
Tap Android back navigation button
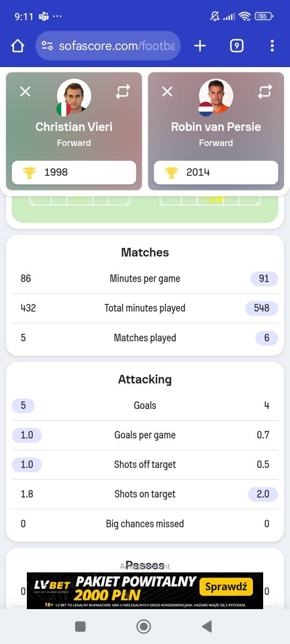click(207, 626)
